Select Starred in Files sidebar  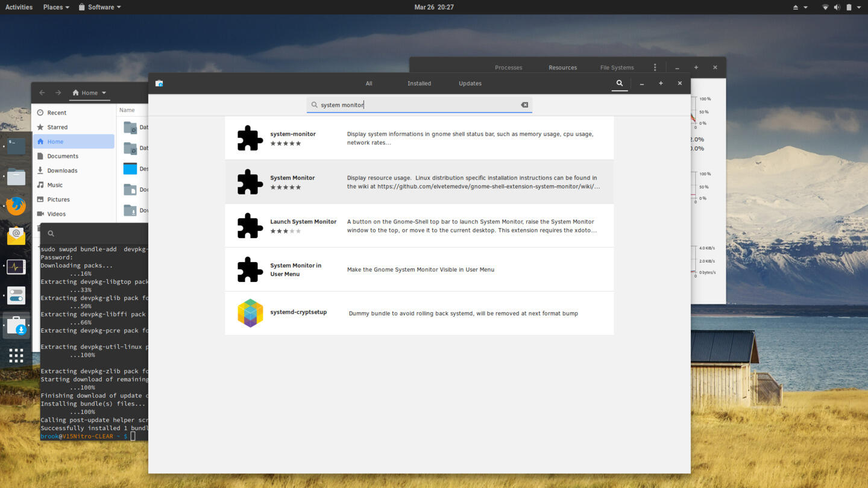(74, 127)
